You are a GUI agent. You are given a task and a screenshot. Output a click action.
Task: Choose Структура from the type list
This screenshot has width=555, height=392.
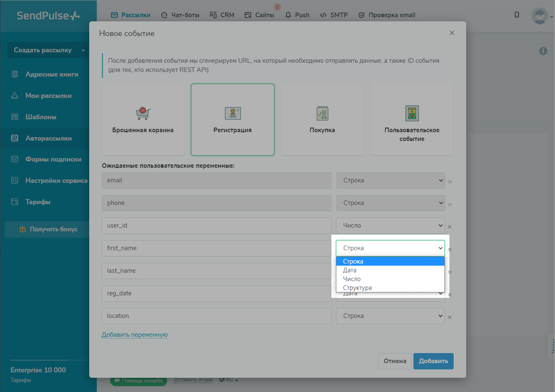(357, 288)
